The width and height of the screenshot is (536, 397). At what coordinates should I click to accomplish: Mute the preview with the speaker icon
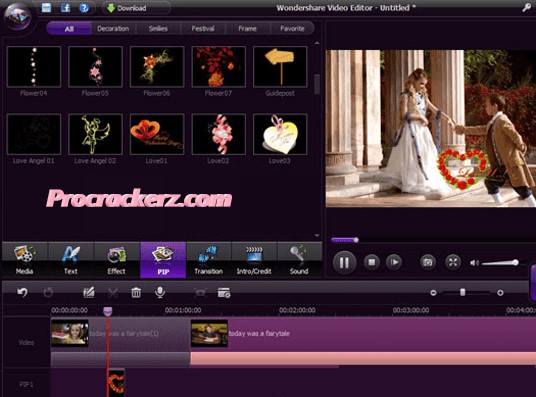click(x=474, y=263)
